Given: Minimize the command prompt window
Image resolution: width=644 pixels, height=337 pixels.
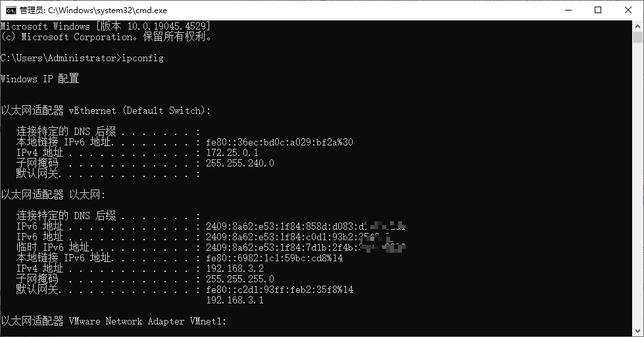Looking at the screenshot, I should (x=567, y=10).
